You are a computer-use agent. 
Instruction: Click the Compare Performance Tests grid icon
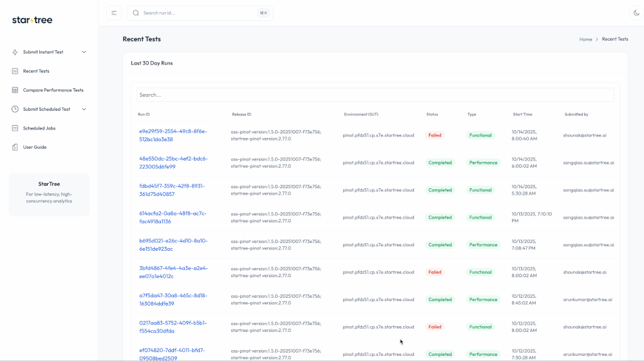click(15, 90)
